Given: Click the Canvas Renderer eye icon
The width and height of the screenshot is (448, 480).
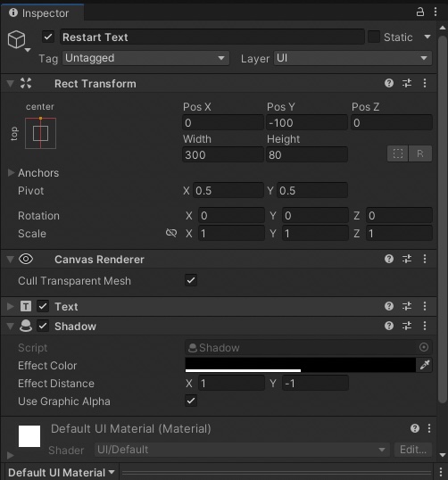Looking at the screenshot, I should pos(26,259).
